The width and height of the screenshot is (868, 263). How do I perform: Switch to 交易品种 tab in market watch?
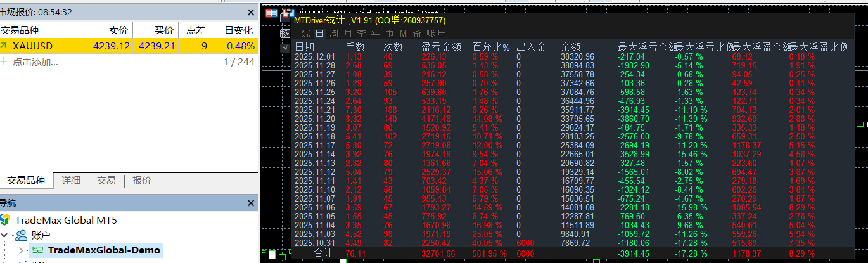pos(26,180)
